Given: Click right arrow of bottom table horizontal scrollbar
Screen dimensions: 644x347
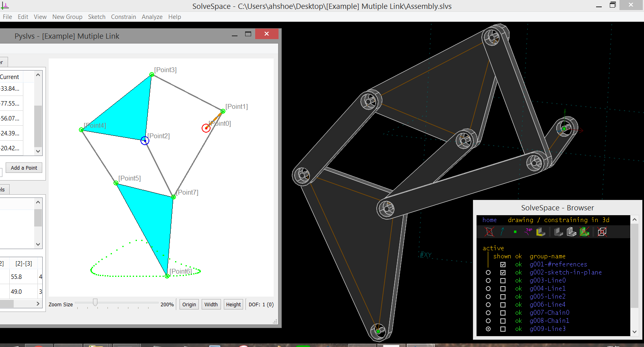Looking at the screenshot, I should [38, 304].
